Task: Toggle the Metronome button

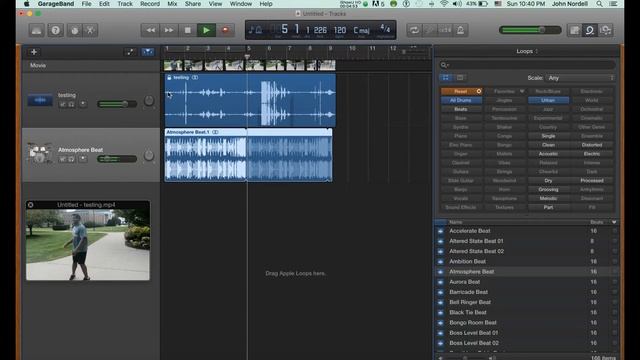Action: click(x=460, y=30)
